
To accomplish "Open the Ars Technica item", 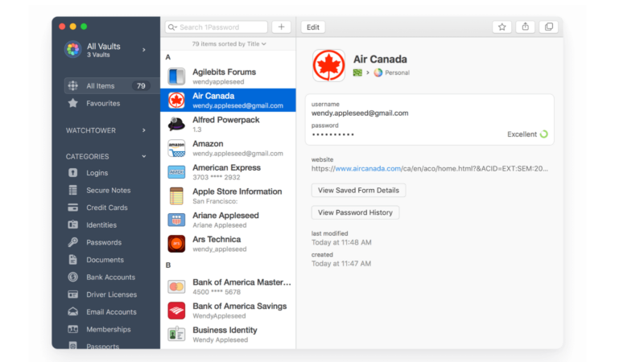I will (x=219, y=244).
